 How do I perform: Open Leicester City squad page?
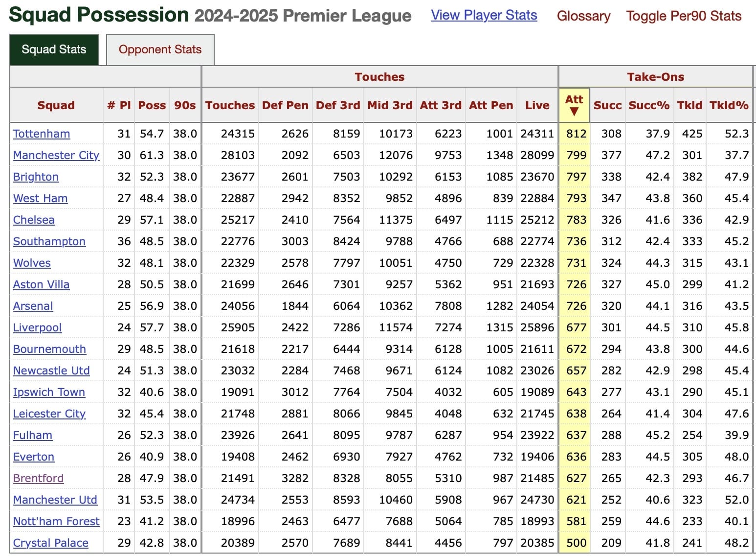point(49,414)
